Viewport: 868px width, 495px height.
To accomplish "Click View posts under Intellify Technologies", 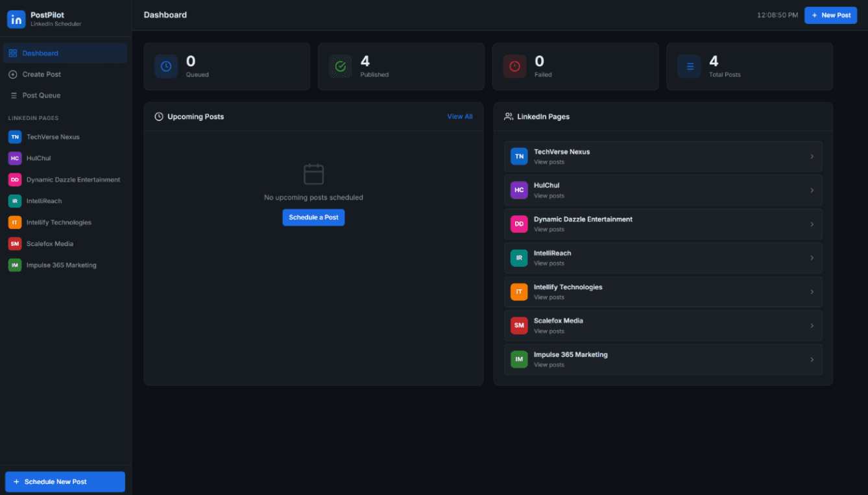I will click(549, 297).
